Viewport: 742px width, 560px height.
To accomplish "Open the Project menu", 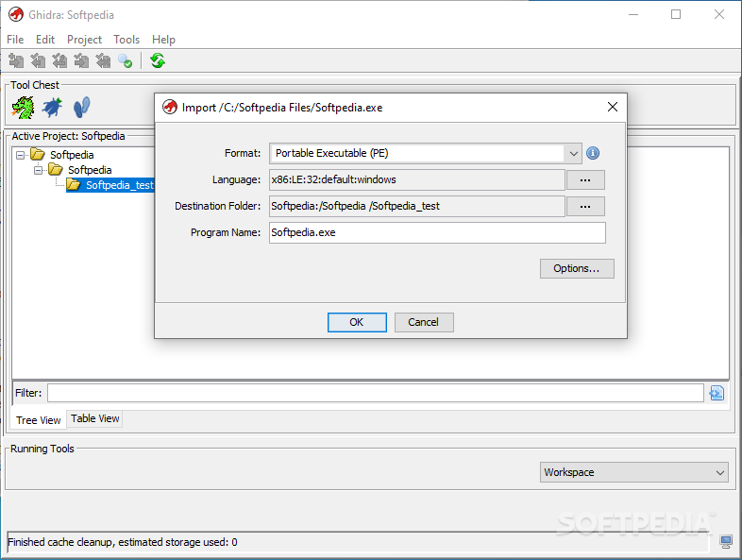I will (x=84, y=40).
